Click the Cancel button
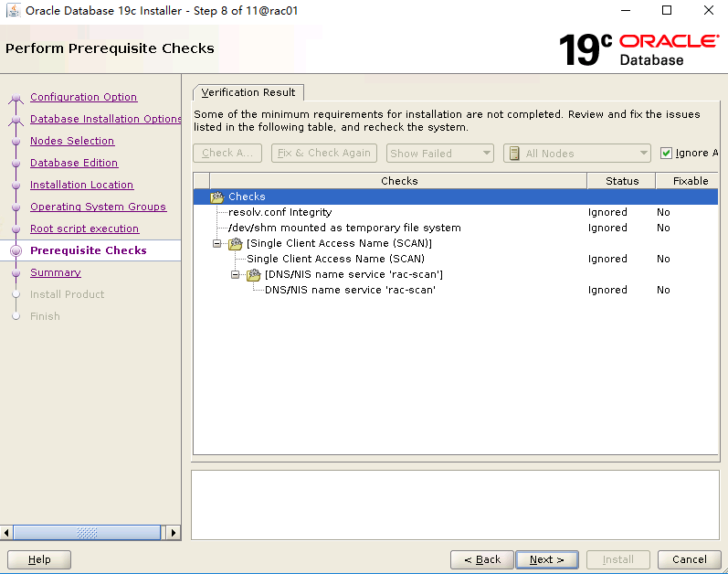This screenshot has height=574, width=728. coord(689,559)
